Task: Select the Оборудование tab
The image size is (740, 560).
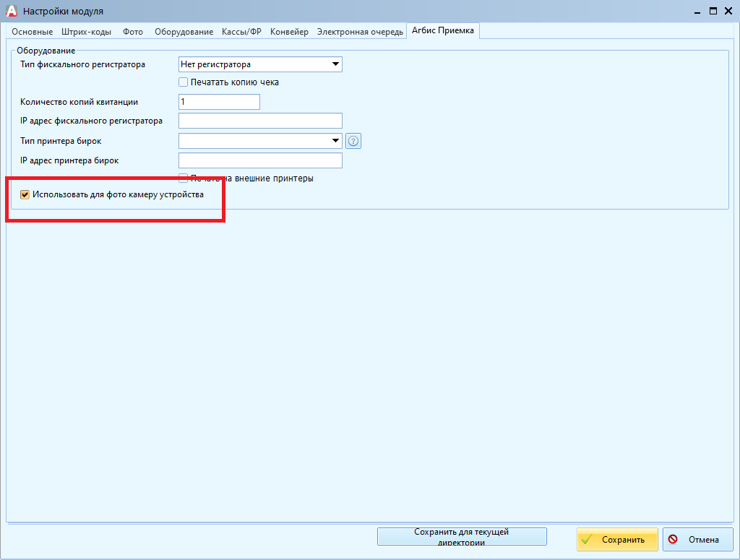Action: 184,32
